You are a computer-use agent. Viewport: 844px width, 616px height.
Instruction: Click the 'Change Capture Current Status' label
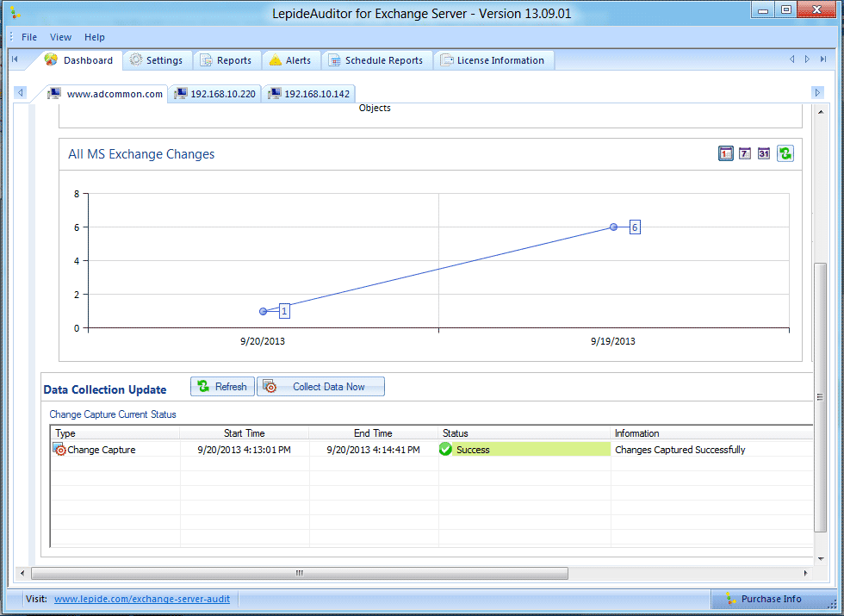(113, 414)
